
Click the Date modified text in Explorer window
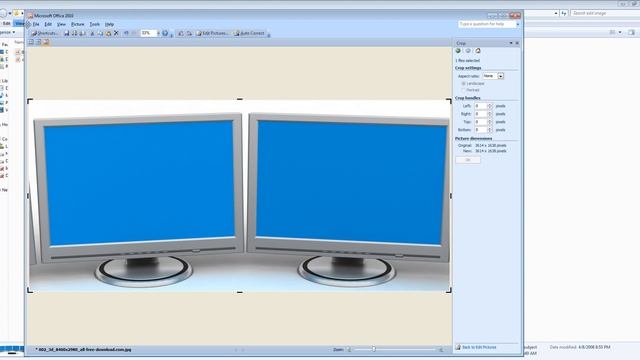[580, 347]
